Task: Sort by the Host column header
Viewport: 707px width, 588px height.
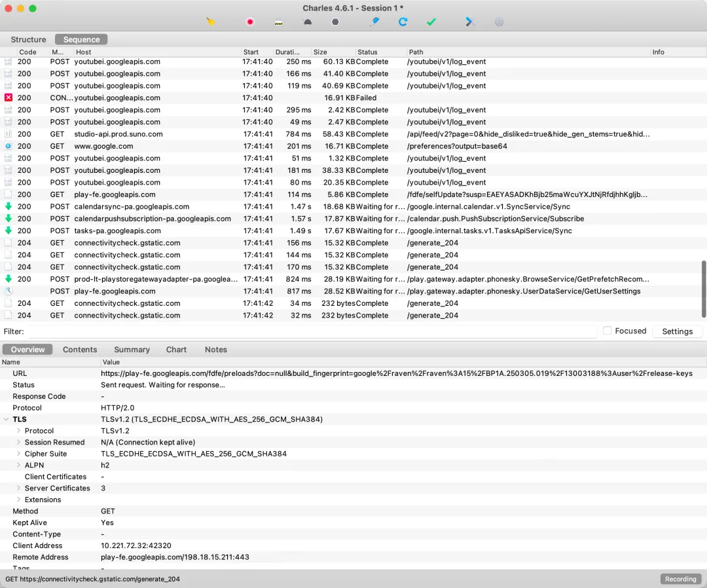Action: tap(157, 52)
